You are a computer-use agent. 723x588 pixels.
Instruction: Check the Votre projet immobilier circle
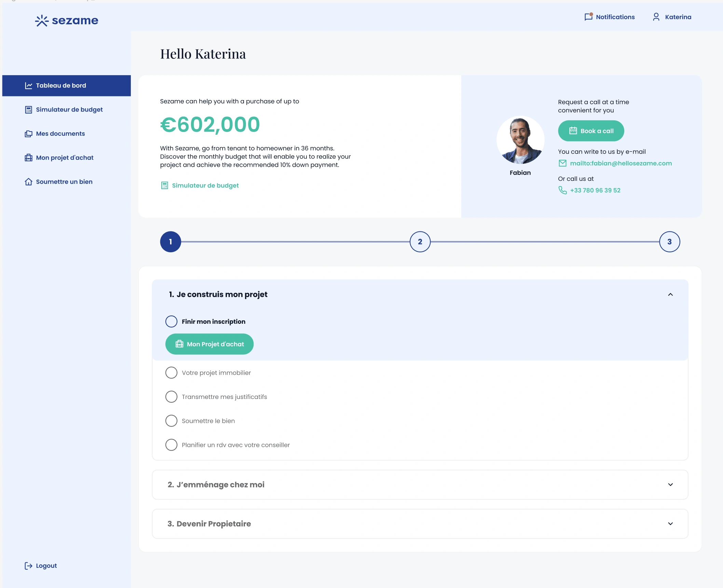click(171, 373)
